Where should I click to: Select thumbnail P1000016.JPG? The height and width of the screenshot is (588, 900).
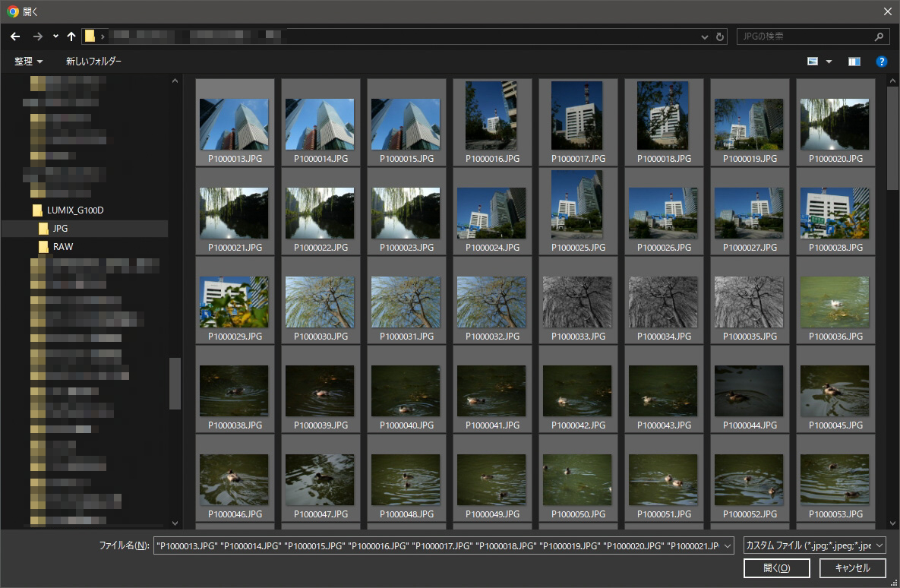tap(492, 122)
